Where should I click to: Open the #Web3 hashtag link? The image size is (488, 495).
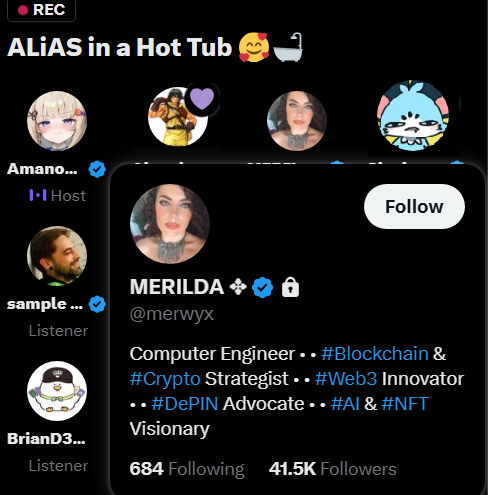tap(346, 379)
